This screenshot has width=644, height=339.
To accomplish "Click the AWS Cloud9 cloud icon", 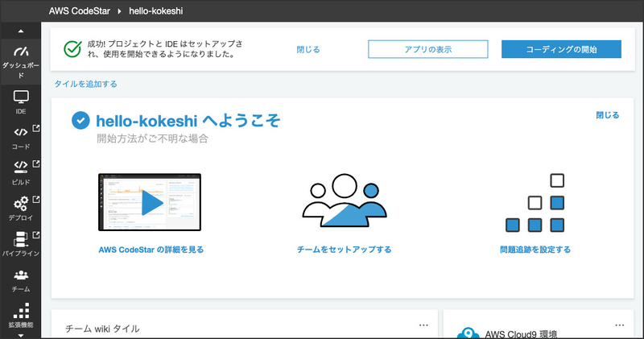I will click(469, 333).
